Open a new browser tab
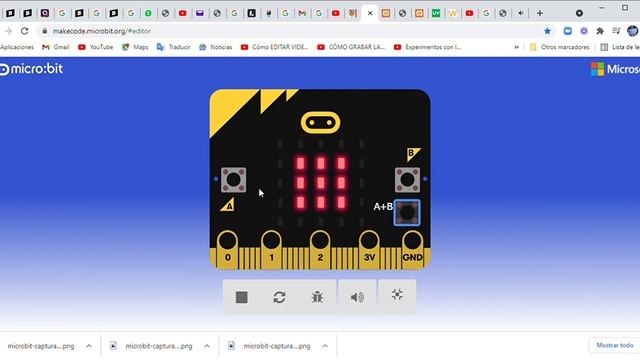The width and height of the screenshot is (640, 360). coord(540,13)
